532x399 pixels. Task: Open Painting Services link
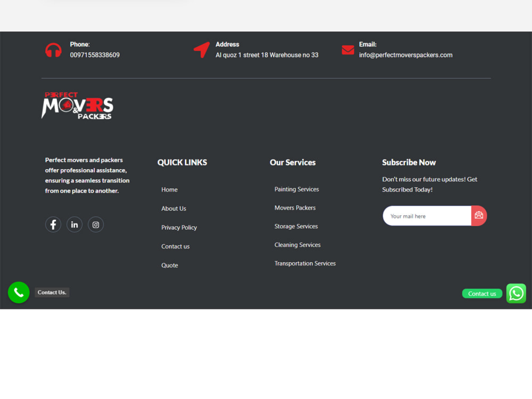click(x=296, y=189)
